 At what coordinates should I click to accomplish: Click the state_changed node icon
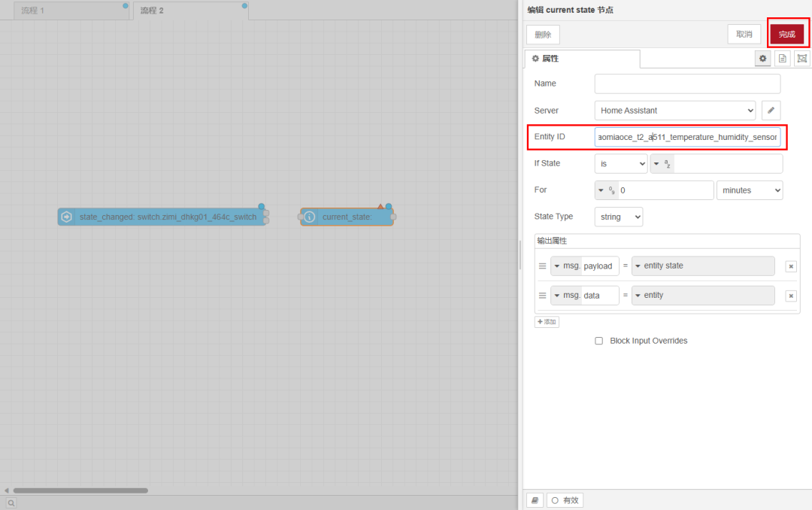[x=66, y=217]
